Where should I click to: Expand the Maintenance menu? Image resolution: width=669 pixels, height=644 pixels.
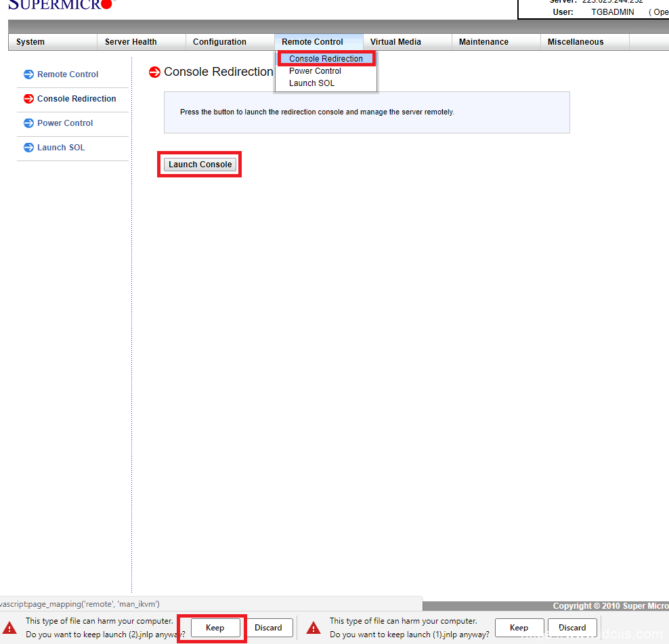tap(483, 42)
